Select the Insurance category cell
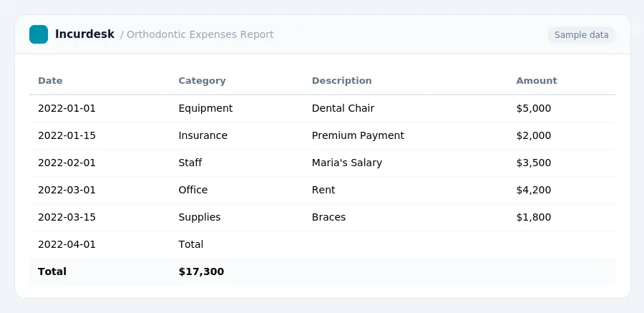This screenshot has height=313, width=644. pos(203,135)
